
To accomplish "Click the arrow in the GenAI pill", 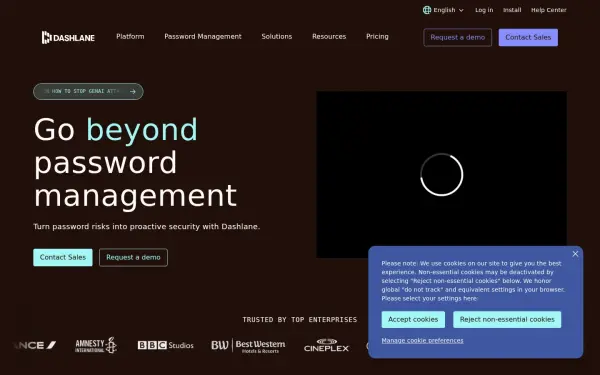I will (133, 91).
